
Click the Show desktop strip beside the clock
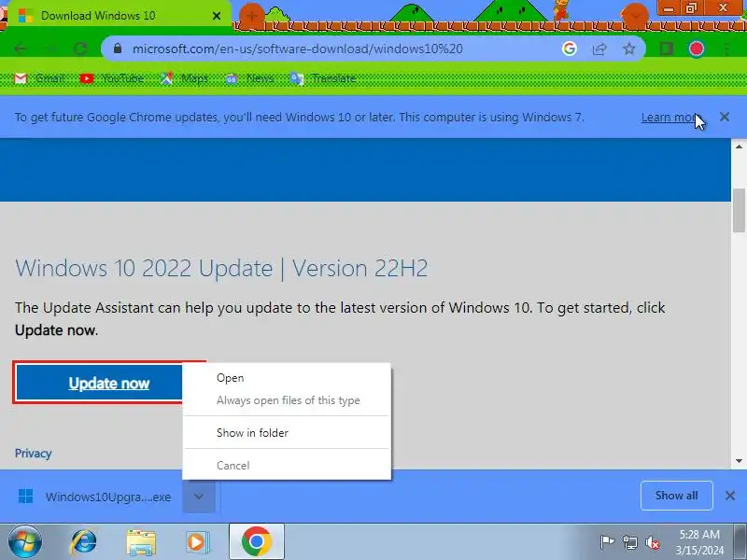click(740, 542)
